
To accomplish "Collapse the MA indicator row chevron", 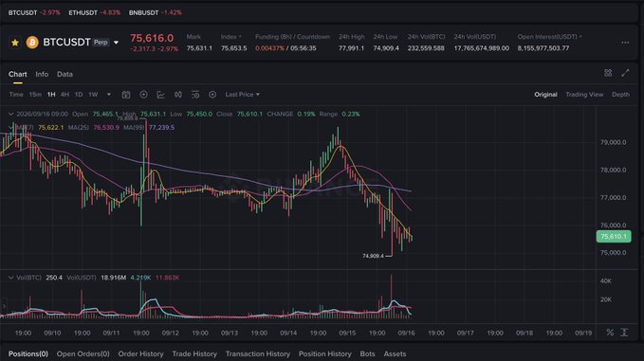I will [11, 128].
